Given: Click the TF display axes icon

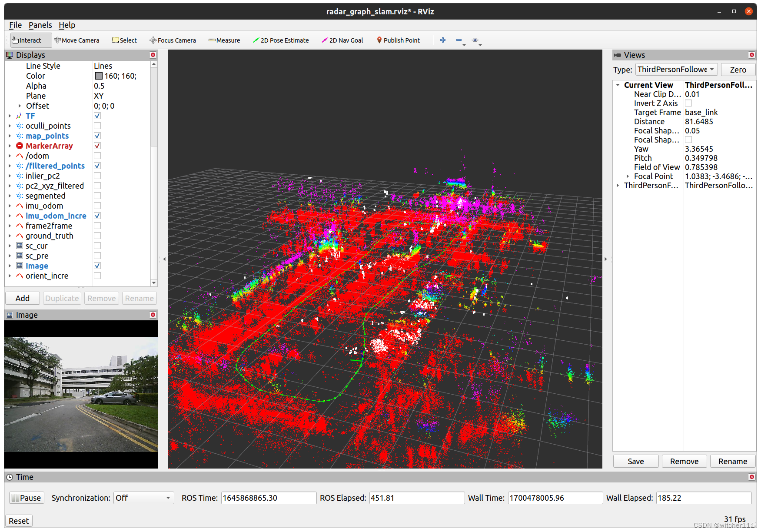Looking at the screenshot, I should [x=20, y=116].
